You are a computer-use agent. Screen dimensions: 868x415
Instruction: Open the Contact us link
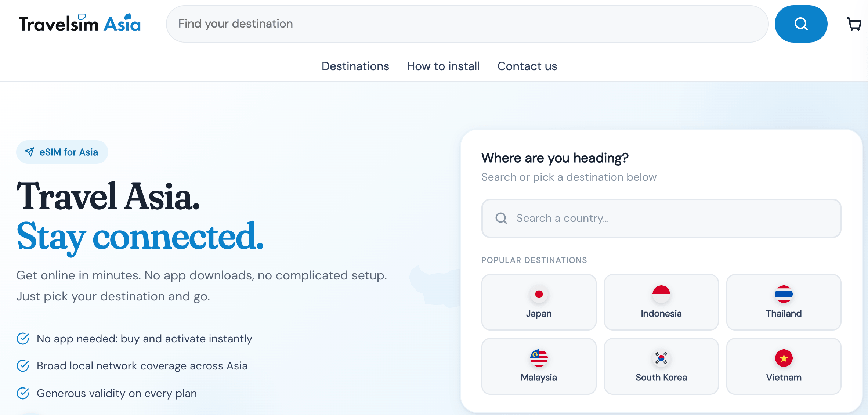[527, 66]
